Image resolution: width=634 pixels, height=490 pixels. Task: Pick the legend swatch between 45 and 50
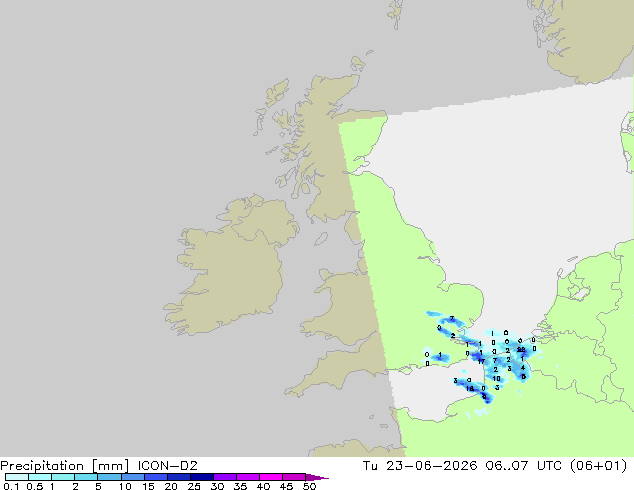(x=294, y=477)
